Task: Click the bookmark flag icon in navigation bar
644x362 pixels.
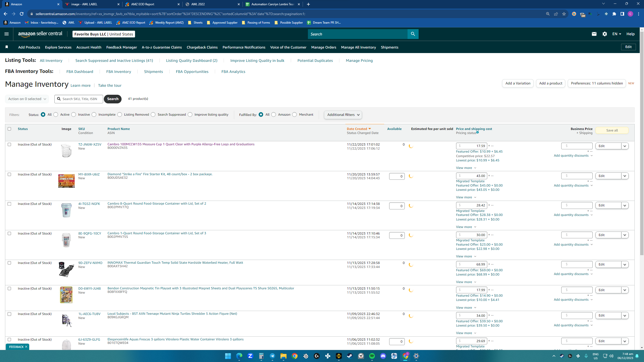Action: 7,47
